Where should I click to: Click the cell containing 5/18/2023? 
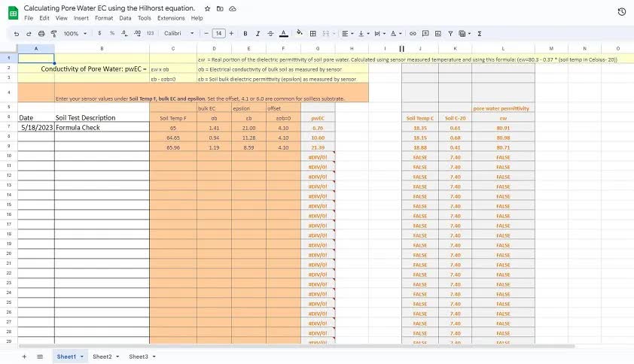[x=36, y=127]
